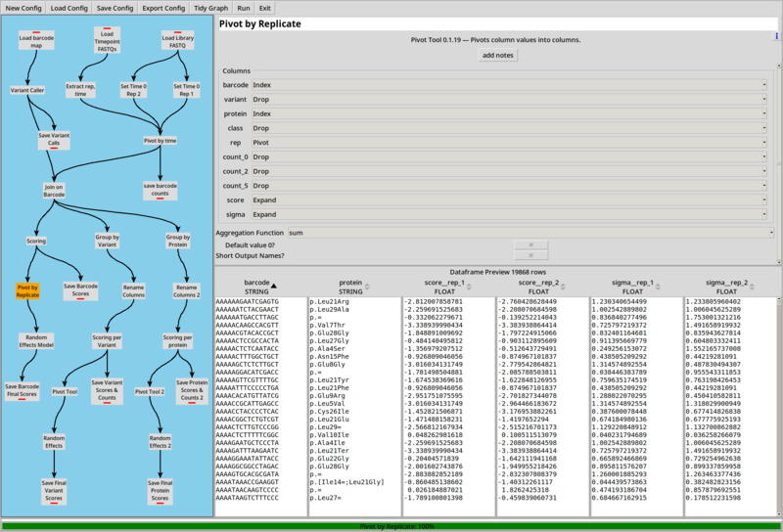Select the Random Effects 2 node

[160, 442]
